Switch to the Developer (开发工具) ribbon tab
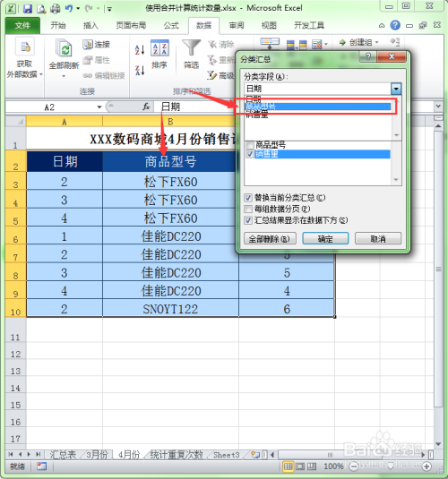 (309, 26)
